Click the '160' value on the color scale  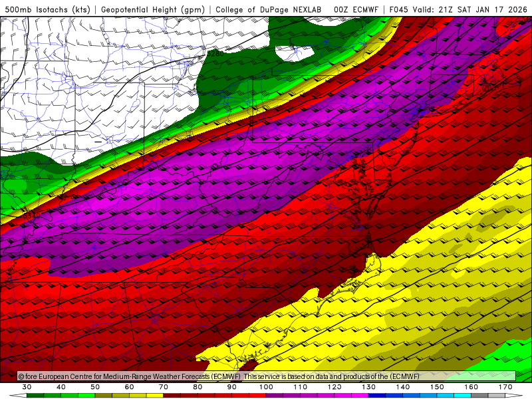point(471,387)
